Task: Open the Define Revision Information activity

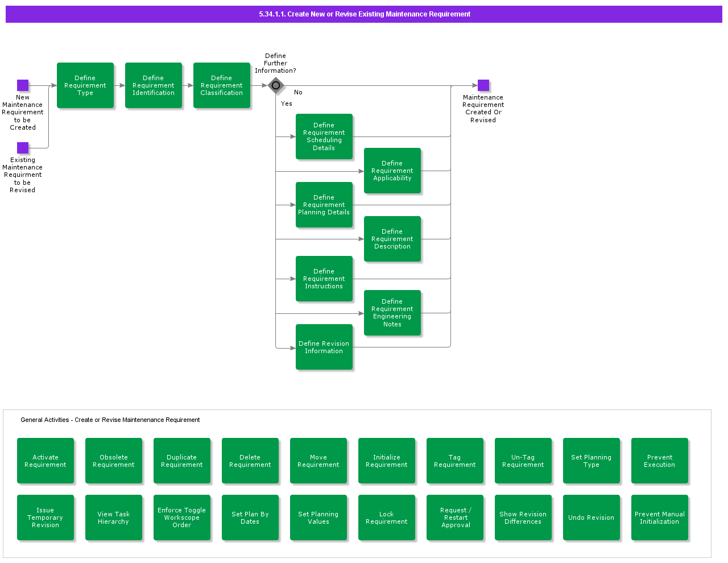Action: [324, 347]
